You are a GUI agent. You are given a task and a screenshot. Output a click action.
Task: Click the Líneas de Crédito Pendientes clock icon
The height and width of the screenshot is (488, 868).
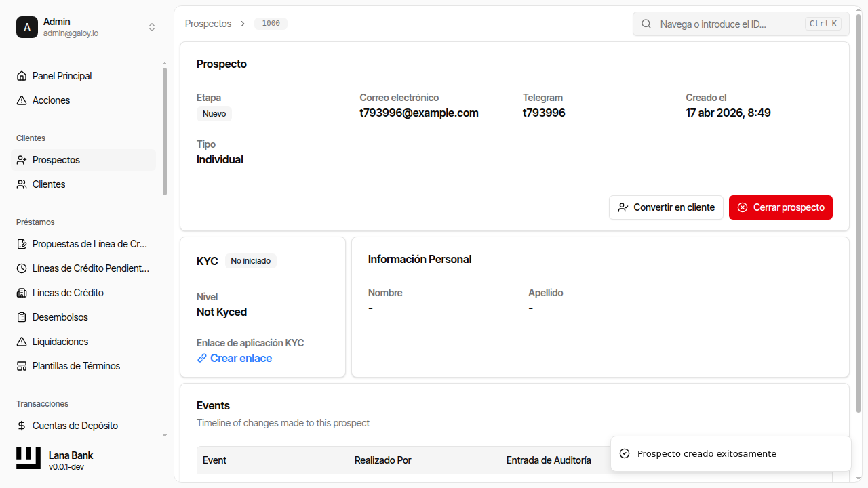click(22, 268)
